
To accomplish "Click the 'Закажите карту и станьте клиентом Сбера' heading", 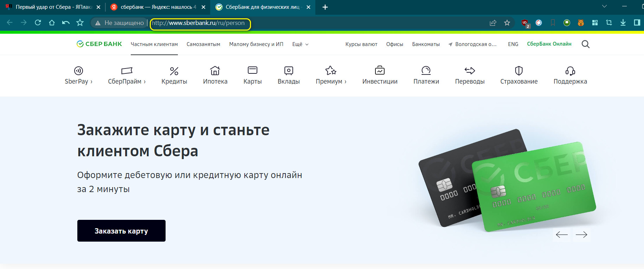I will (x=173, y=140).
